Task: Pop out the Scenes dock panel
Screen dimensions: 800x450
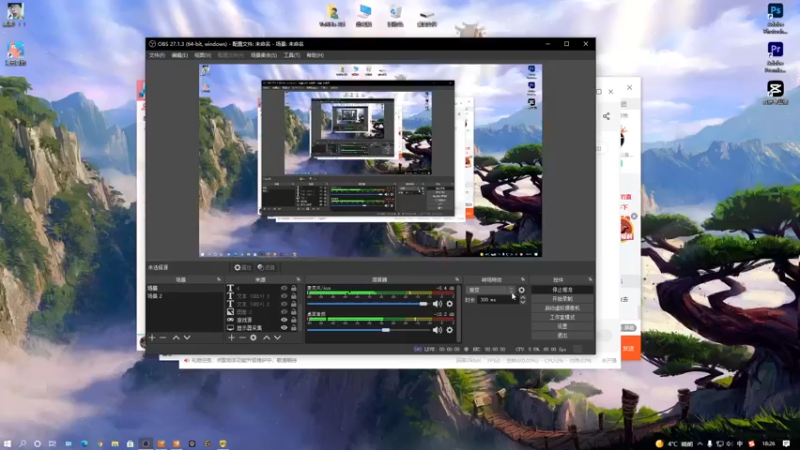Action: coord(219,280)
